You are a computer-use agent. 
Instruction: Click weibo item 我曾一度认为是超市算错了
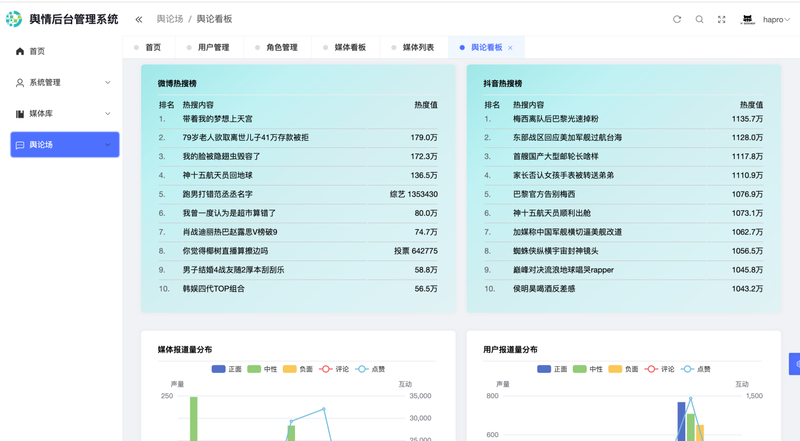click(229, 213)
